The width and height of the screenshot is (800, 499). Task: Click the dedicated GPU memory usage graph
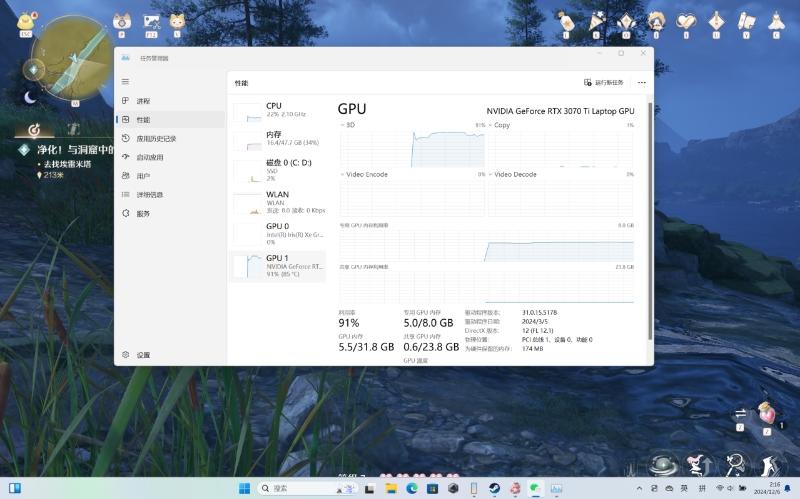(x=487, y=245)
